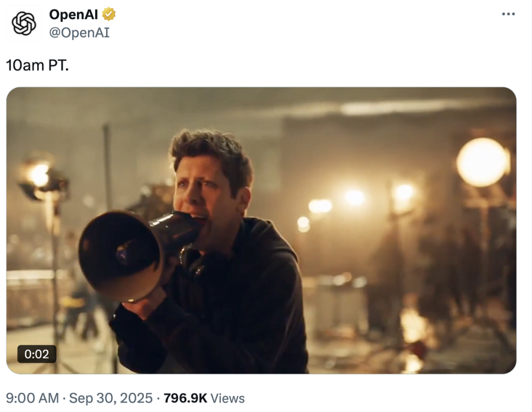Click the 0:02 video duration badge
532x412 pixels.
pos(37,354)
